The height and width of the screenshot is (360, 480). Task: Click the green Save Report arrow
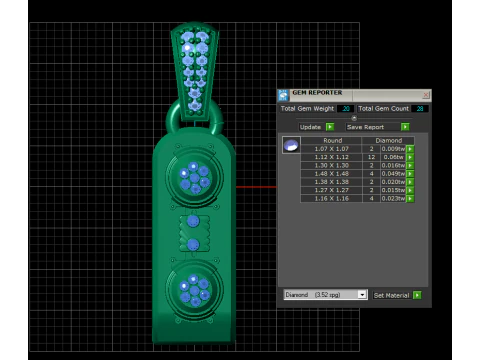coord(405,127)
